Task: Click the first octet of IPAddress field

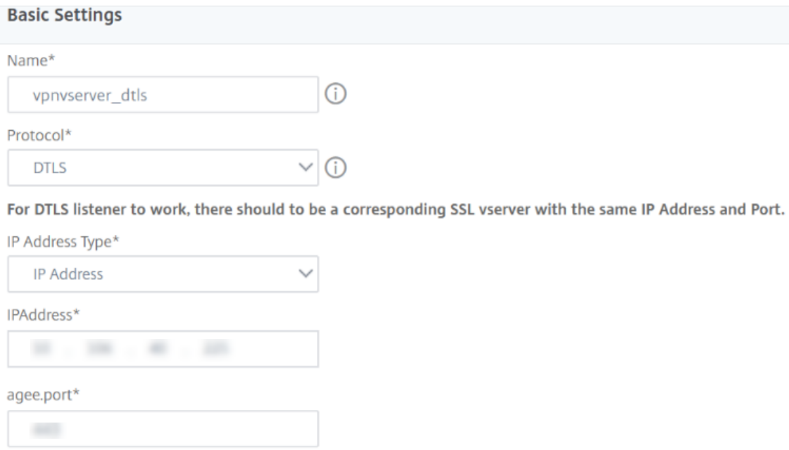Action: (x=42, y=349)
